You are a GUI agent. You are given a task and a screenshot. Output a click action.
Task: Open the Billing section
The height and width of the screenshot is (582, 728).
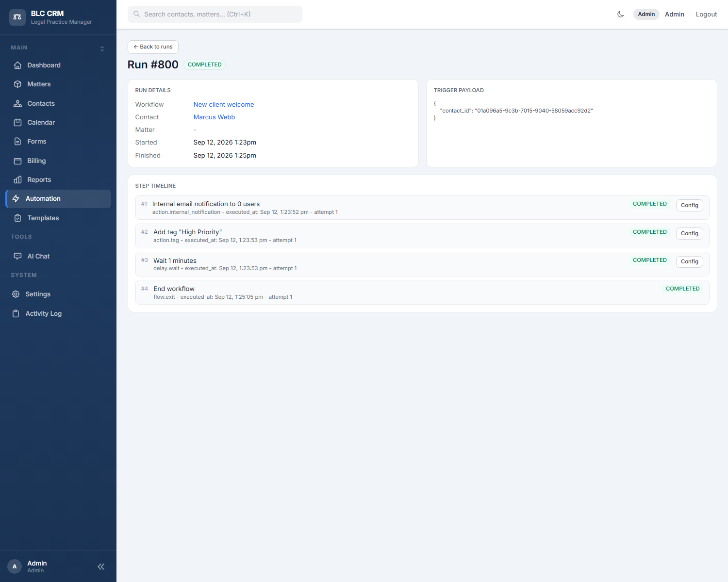point(58,161)
